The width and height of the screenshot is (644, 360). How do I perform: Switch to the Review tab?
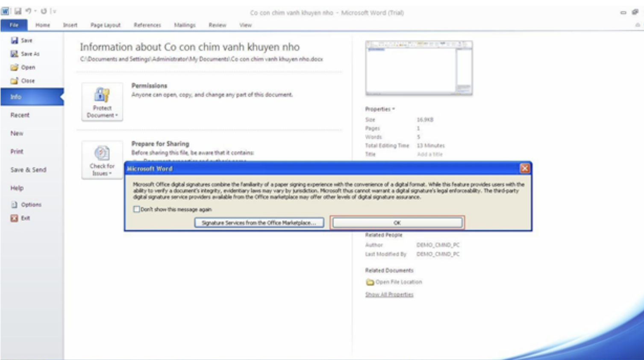point(217,25)
